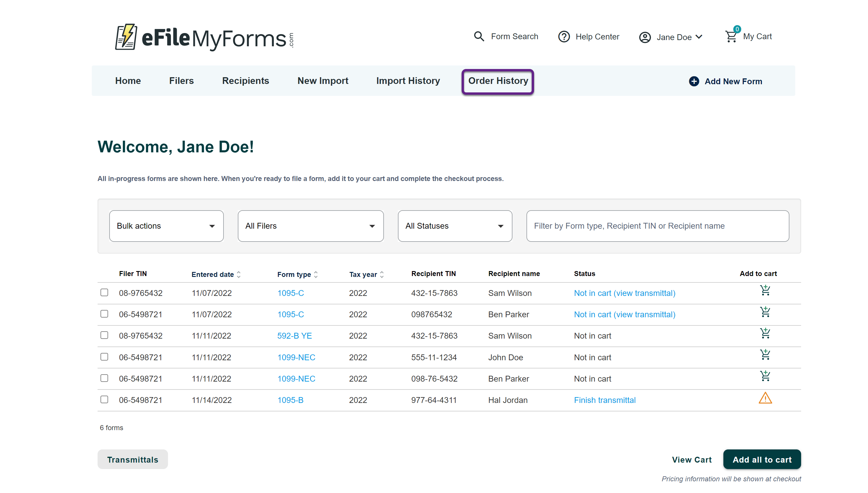This screenshot has height=493, width=868.
Task: Select the checkbox for the 592-B YE row
Action: click(104, 335)
